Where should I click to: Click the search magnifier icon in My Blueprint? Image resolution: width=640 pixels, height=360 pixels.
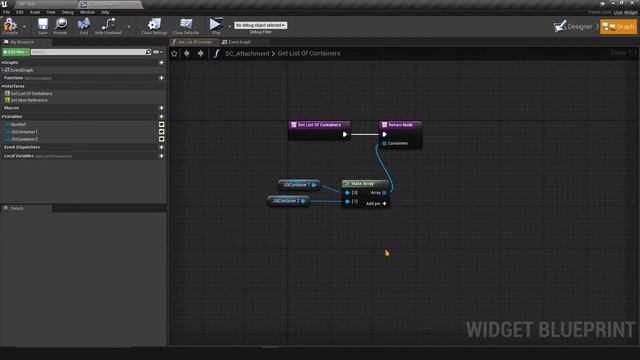148,52
